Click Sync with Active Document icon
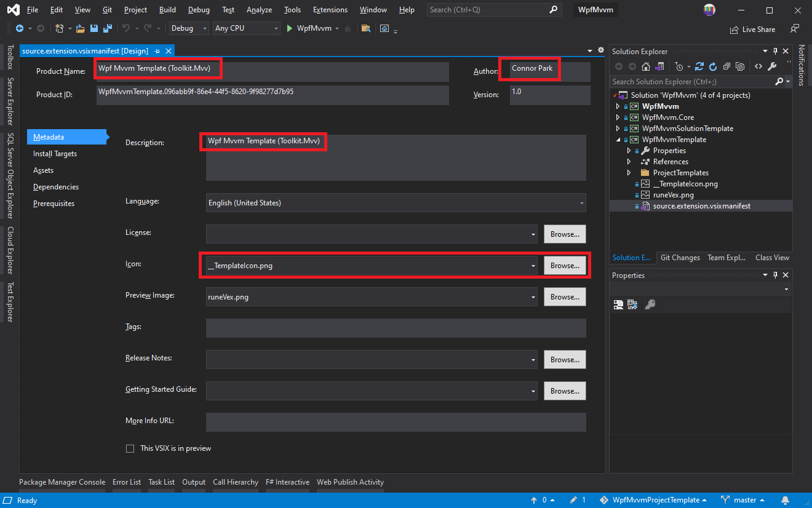The width and height of the screenshot is (812, 508). click(x=699, y=66)
